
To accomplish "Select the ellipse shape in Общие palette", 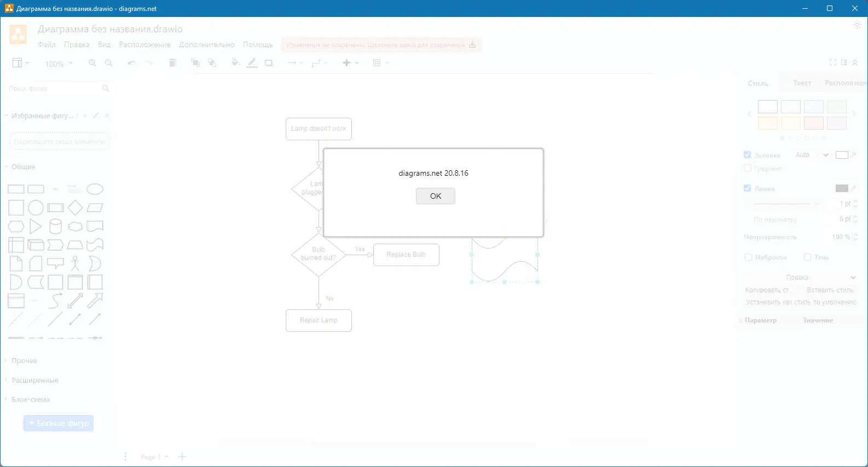I will pos(95,189).
